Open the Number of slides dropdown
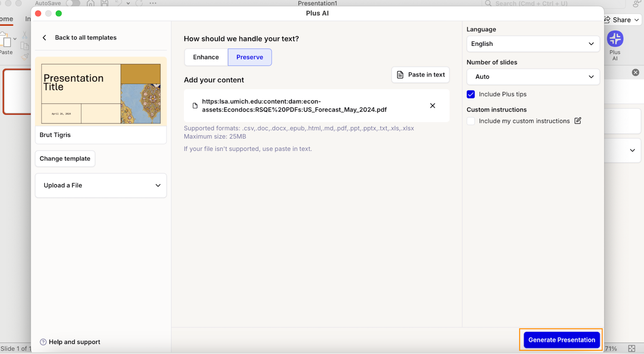Screen dimensions: 644x354 533,77
